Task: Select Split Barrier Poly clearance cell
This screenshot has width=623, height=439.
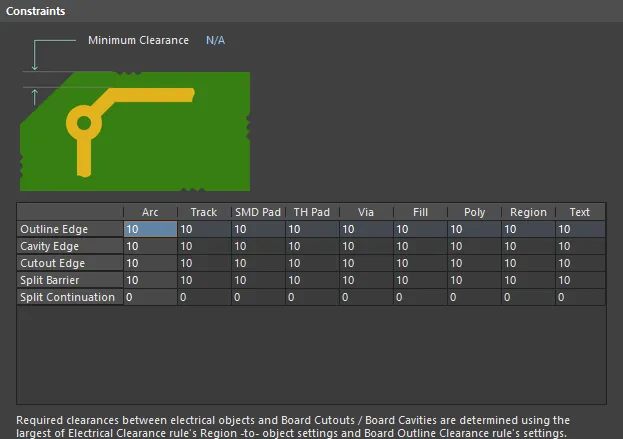Action: (474, 280)
